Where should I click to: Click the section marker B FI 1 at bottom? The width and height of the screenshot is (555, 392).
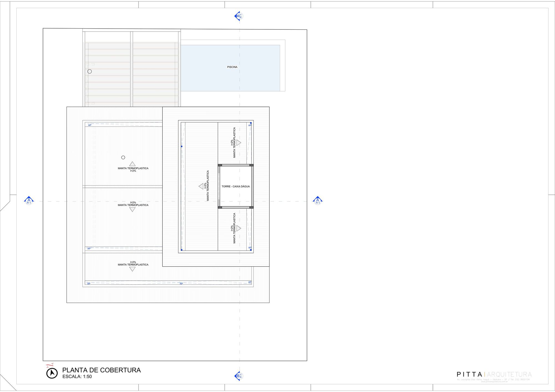click(x=239, y=376)
